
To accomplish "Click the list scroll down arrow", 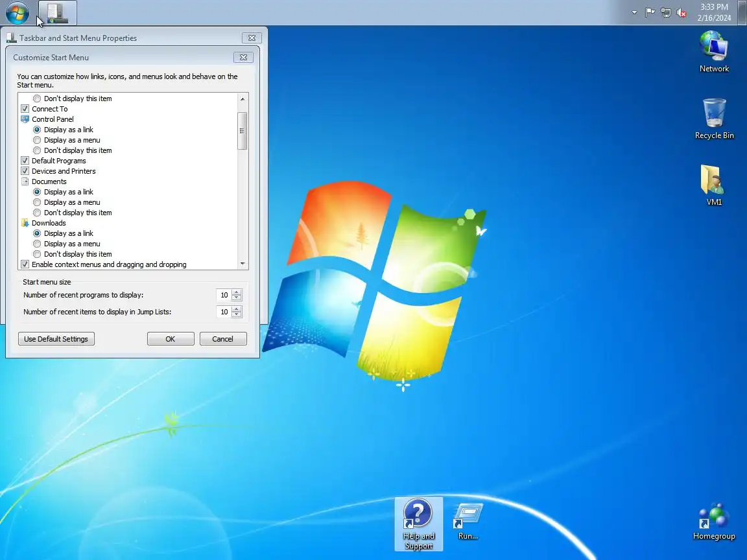I will 243,264.
